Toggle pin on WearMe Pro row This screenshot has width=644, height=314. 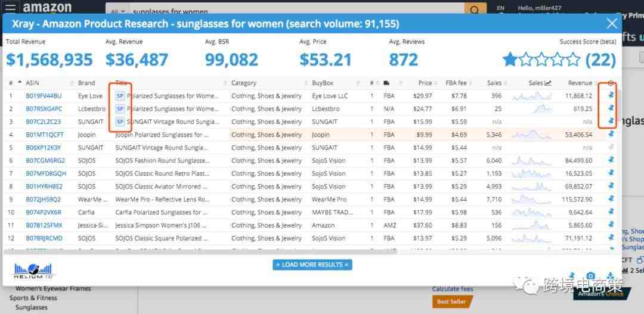click(x=611, y=199)
